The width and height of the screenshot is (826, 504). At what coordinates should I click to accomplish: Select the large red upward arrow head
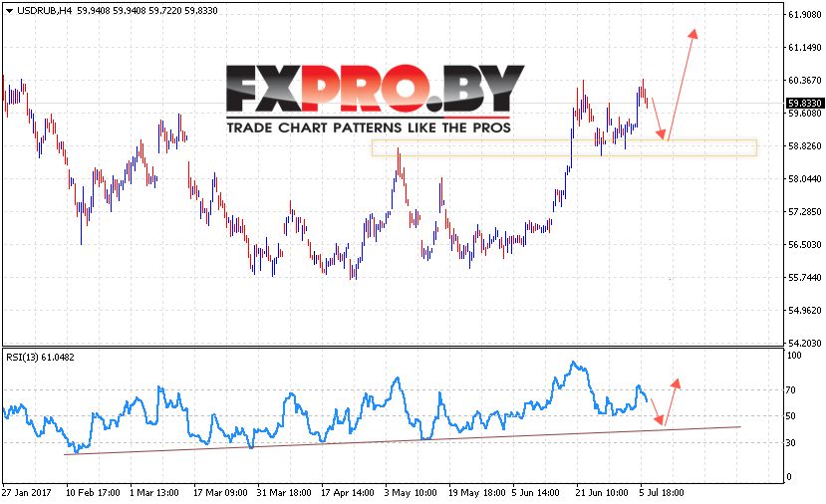click(692, 34)
